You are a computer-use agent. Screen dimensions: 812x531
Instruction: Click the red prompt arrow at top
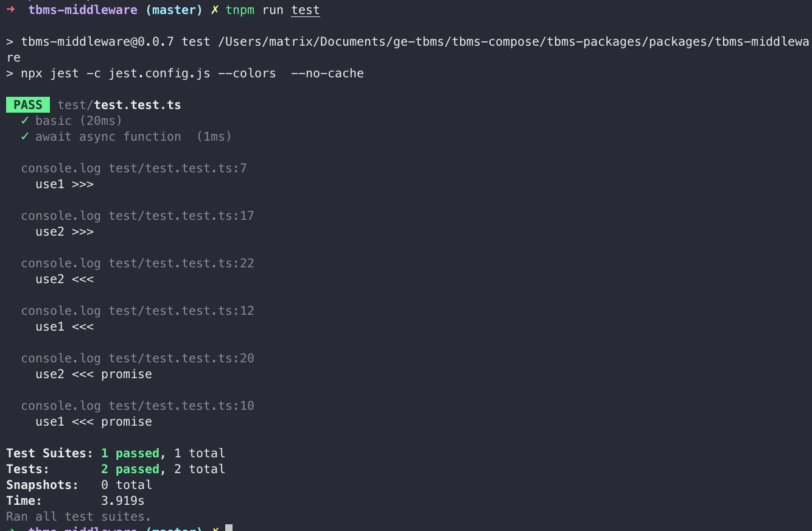(x=10, y=9)
